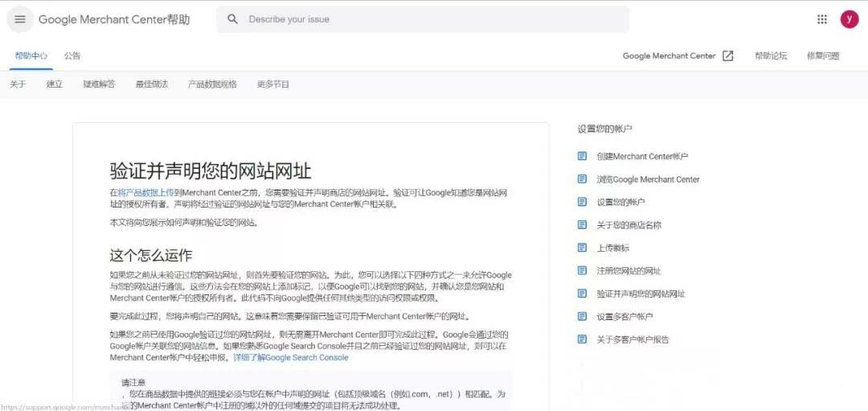868x411 pixels.
Task: Click the 请注意 note label
Action: pyautogui.click(x=133, y=383)
